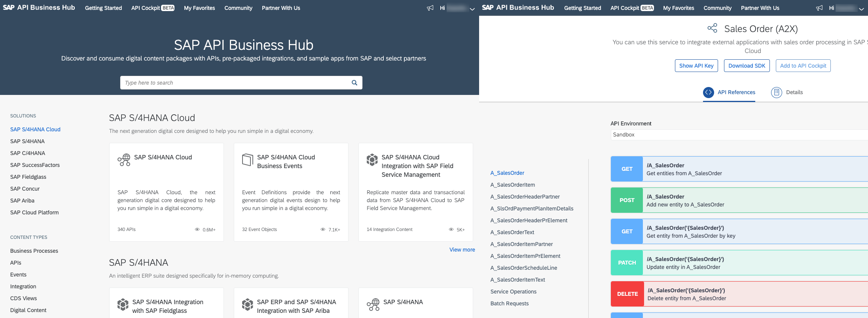This screenshot has width=868, height=318.
Task: Open API Cockpit BETA in right window
Action: click(632, 8)
